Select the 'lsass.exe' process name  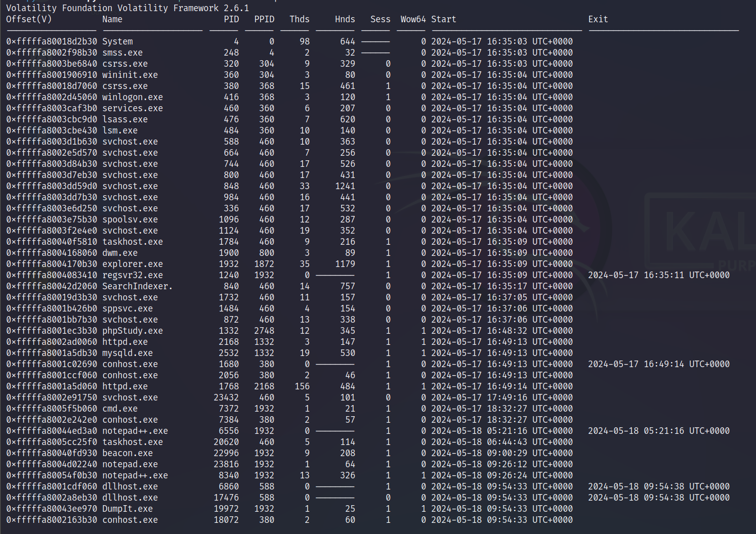tap(125, 119)
